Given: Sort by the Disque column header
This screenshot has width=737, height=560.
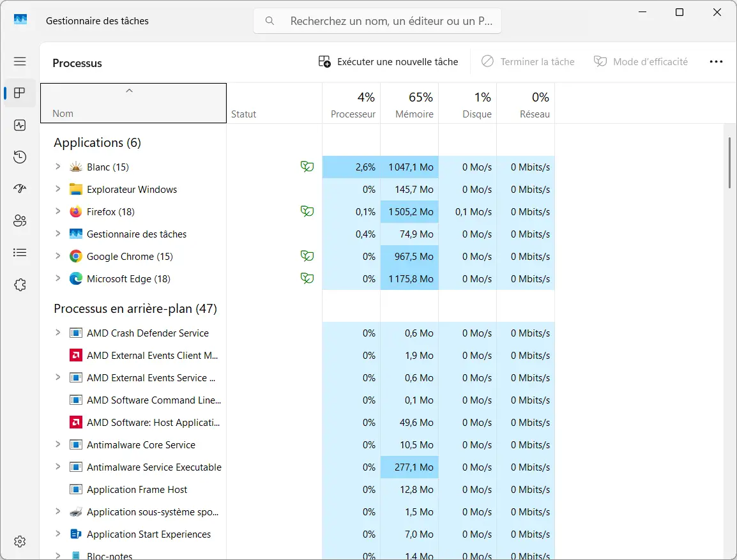Looking at the screenshot, I should click(x=467, y=103).
